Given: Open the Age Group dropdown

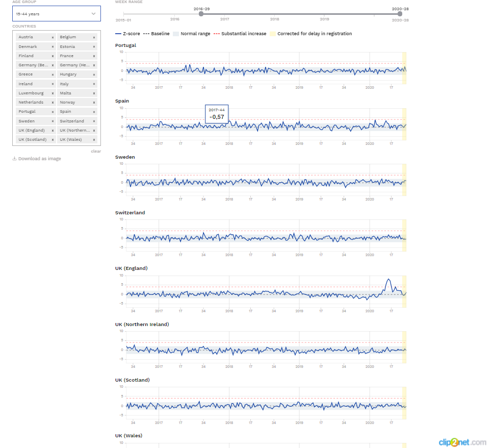Looking at the screenshot, I should point(56,14).
